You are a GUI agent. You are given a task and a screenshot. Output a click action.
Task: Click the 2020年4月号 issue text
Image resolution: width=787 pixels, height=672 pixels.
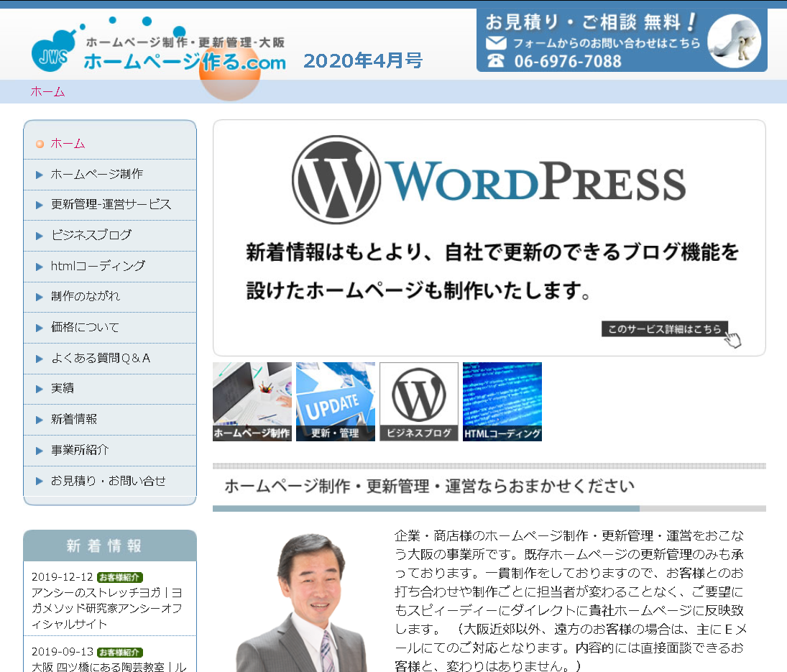[363, 61]
